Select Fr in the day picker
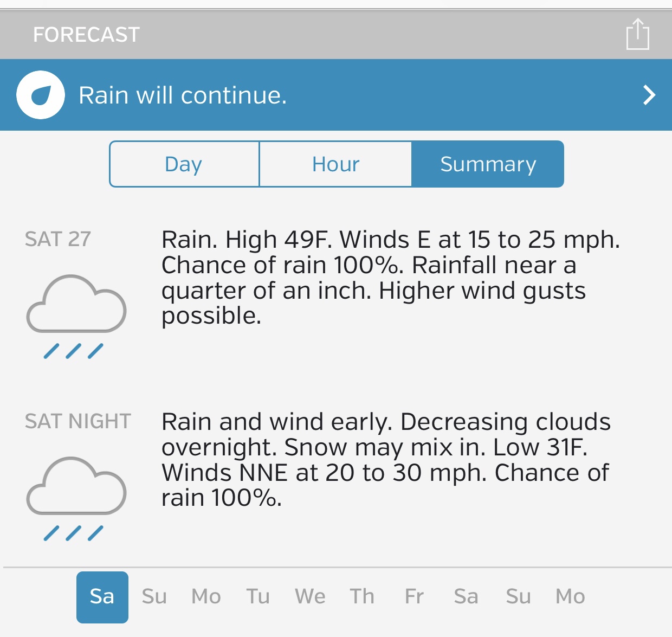Screen dimensions: 672x637 [414, 596]
